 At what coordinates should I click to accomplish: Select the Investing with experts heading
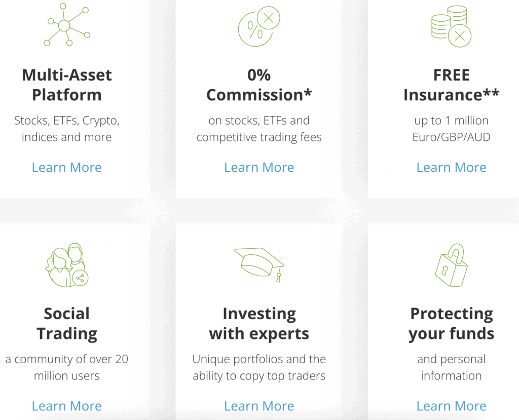pos(259,324)
